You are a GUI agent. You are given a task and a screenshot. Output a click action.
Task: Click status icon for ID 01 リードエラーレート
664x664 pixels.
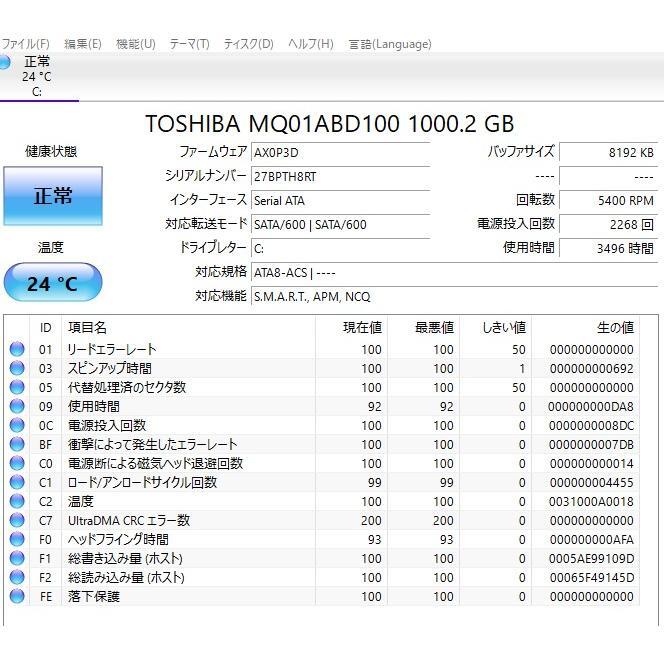[x=17, y=349]
